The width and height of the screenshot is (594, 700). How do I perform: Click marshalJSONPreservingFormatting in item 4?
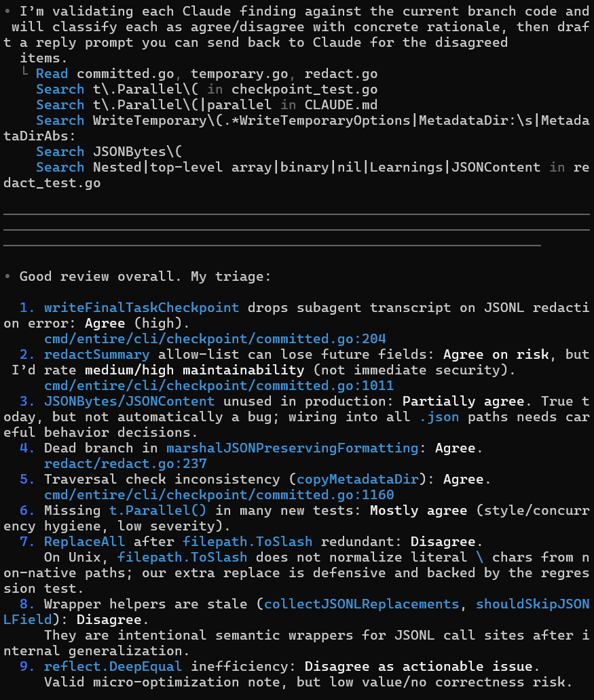[x=293, y=448]
